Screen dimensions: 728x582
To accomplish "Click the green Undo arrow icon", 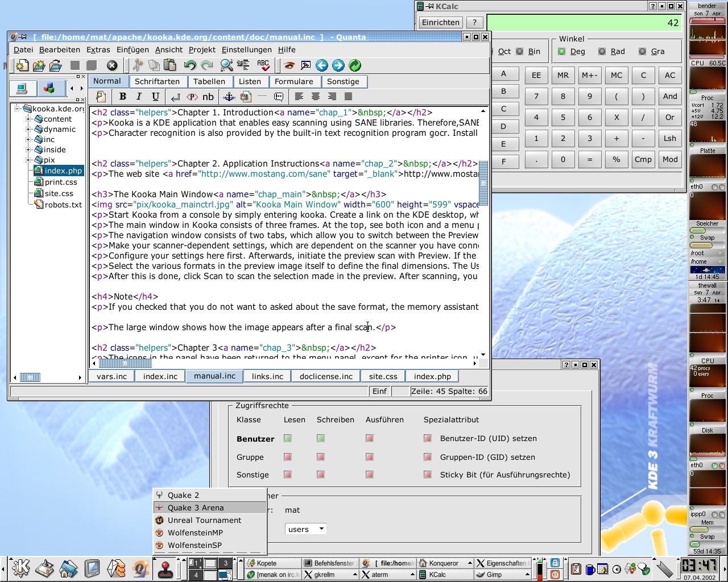I will (x=190, y=65).
